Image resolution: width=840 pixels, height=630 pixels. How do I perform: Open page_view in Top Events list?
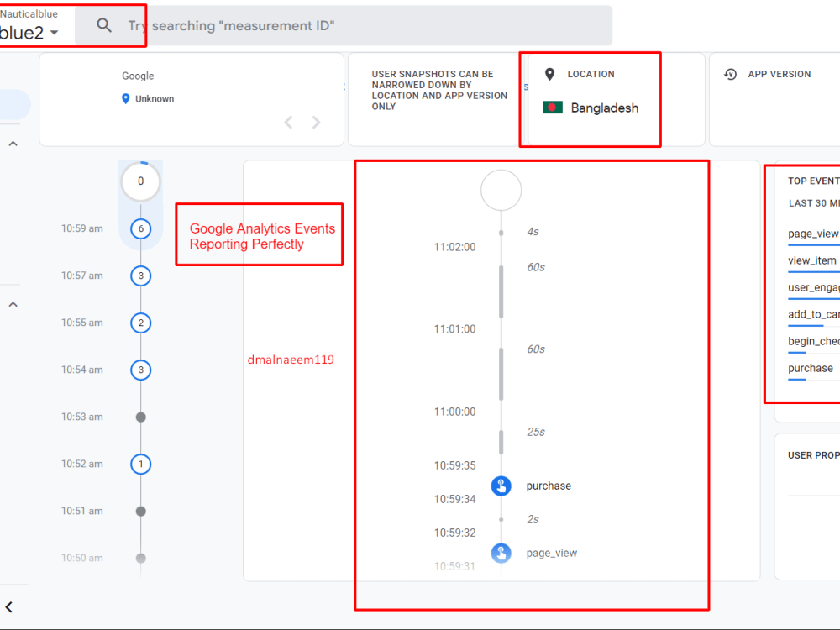(813, 234)
